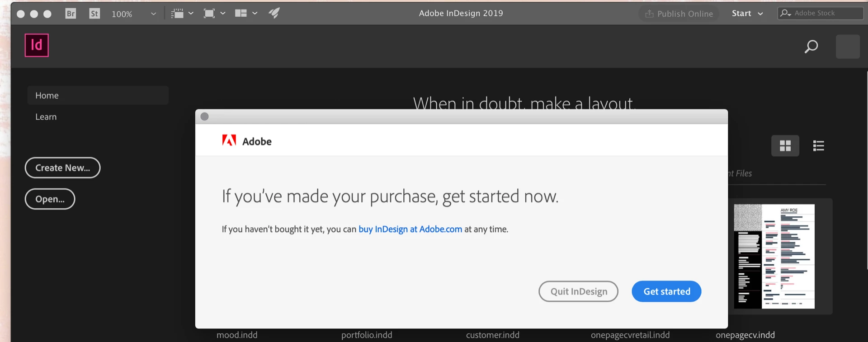This screenshot has width=868, height=342.
Task: Click the Quit InDesign button
Action: click(578, 291)
